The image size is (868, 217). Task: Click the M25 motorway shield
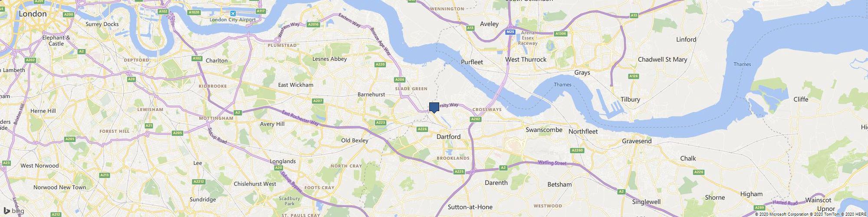(x=511, y=32)
